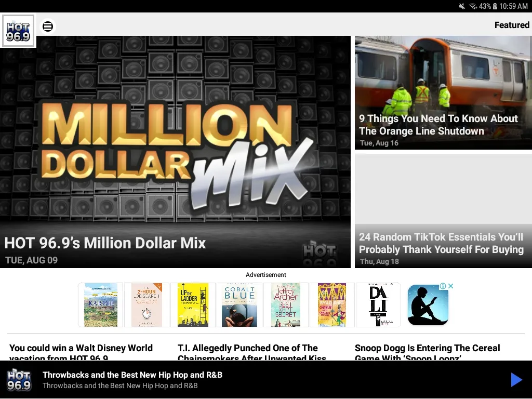The height and width of the screenshot is (399, 532).
Task: Open the Snoop Dogg cereal story
Action: (x=427, y=352)
